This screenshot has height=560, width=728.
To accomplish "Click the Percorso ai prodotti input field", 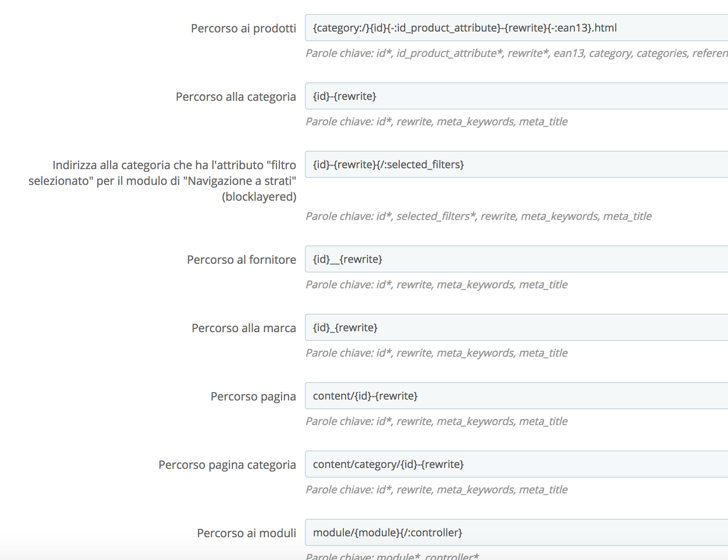I will click(516, 28).
